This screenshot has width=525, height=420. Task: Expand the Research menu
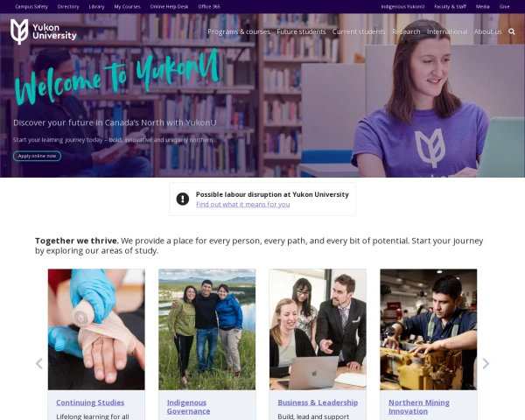(406, 31)
